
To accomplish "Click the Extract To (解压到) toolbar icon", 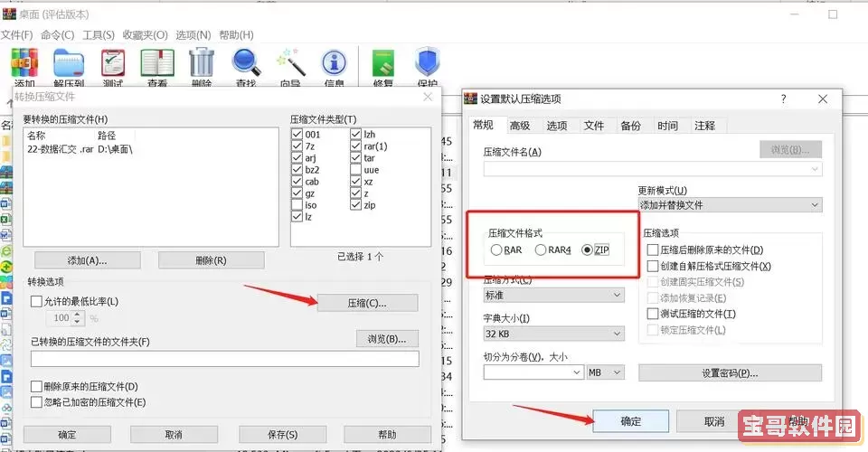I will pyautogui.click(x=70, y=62).
